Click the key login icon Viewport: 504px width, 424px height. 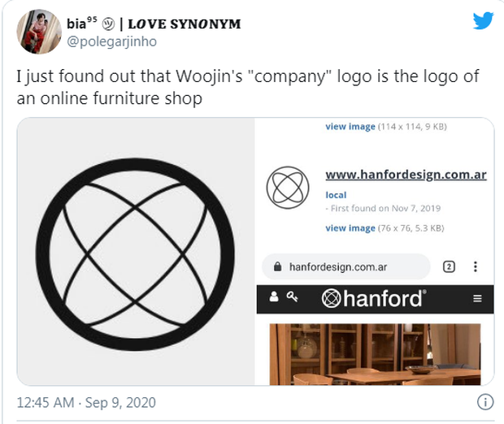pos(292,296)
